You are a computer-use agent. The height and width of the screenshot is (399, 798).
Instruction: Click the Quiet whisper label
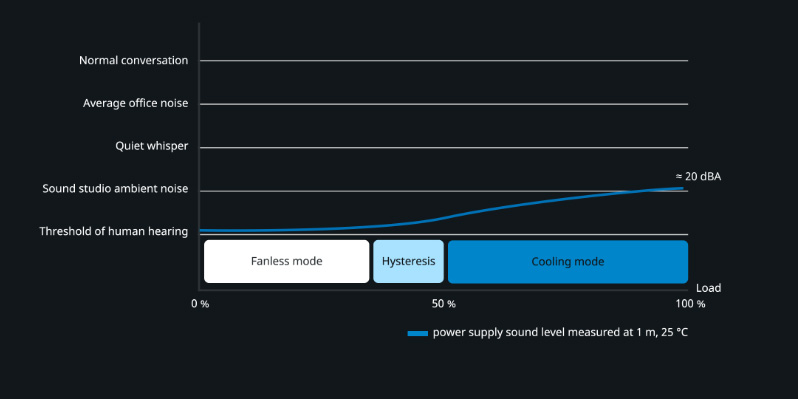[x=152, y=147]
